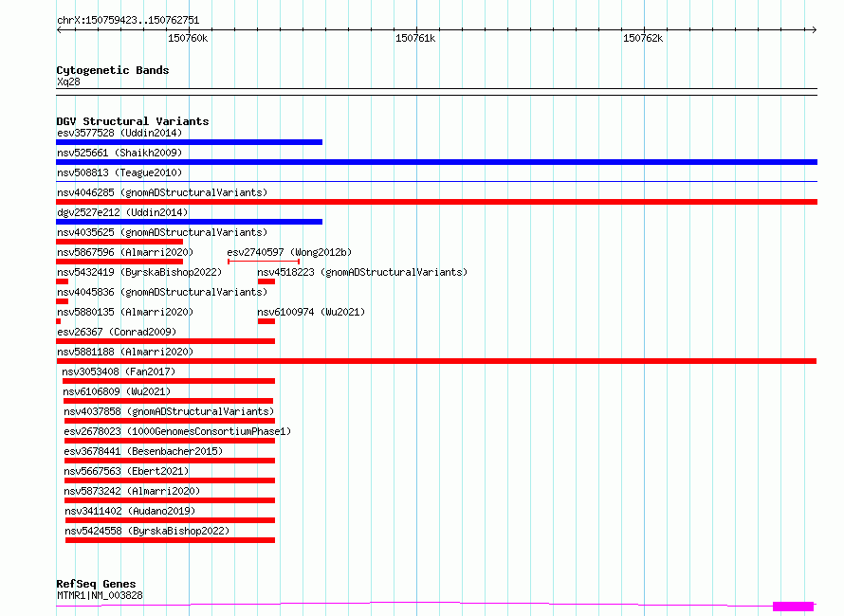Viewport: 844px width, 616px height.
Task: Select the esv2740597 (Wong2012b) label
Action: (x=289, y=252)
